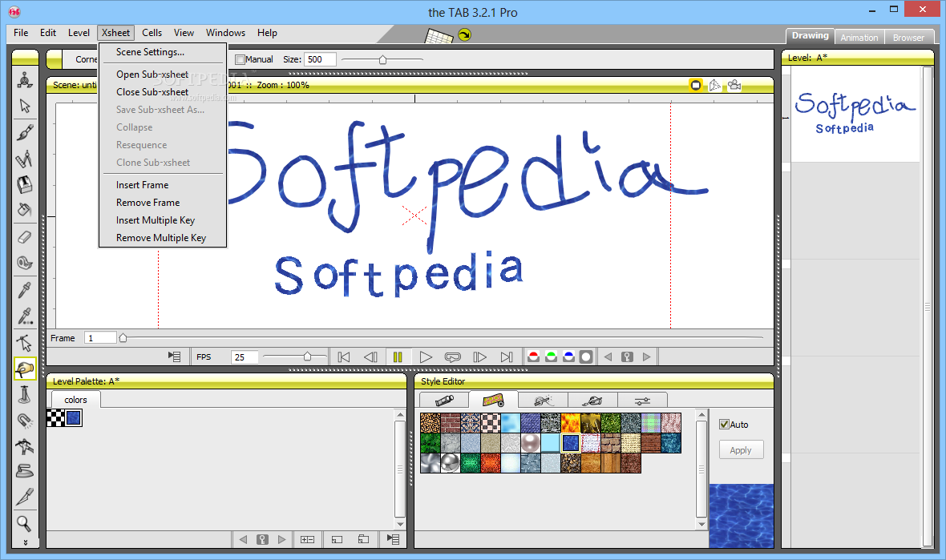Click the new style plus-minus icon

tap(308, 539)
